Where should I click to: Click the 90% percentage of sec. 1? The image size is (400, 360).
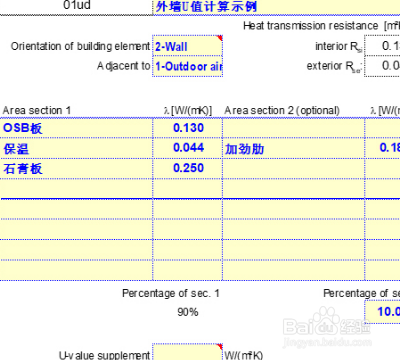[x=188, y=312]
